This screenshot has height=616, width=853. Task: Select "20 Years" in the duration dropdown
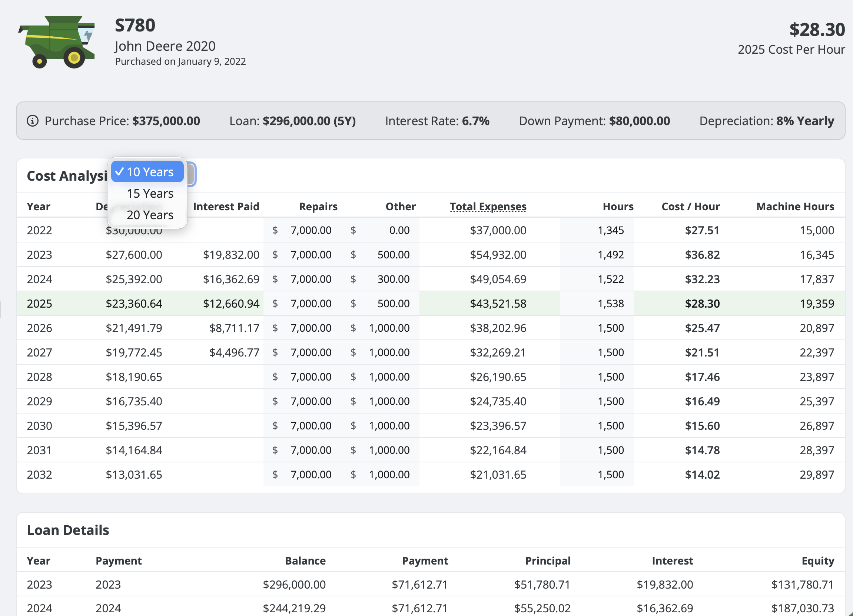150,215
